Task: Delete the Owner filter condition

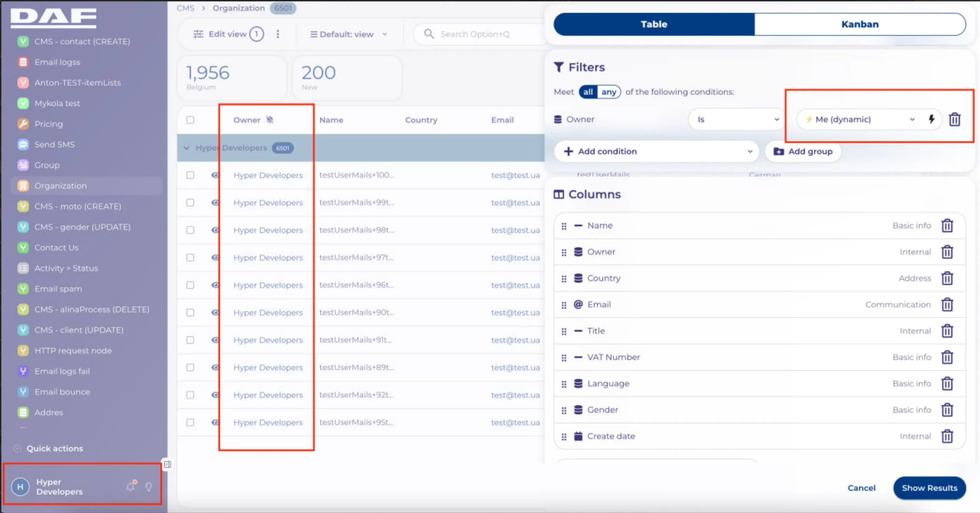Action: coord(955,120)
